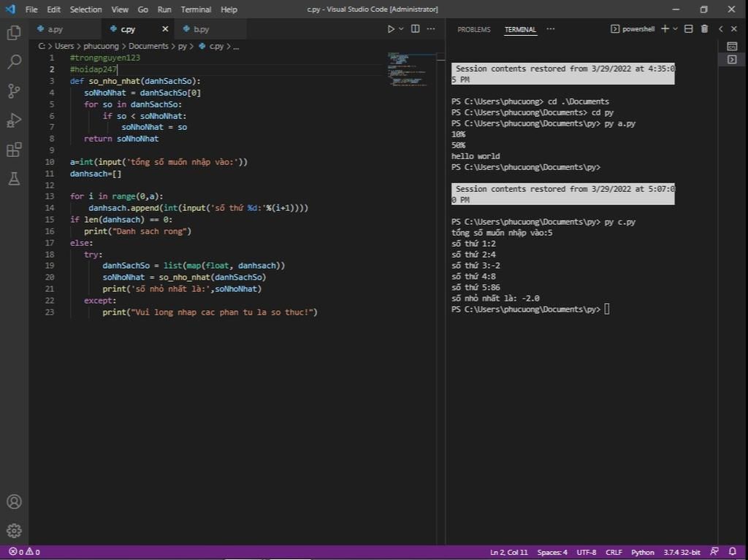Switch to the b.py editor tab

point(210,29)
